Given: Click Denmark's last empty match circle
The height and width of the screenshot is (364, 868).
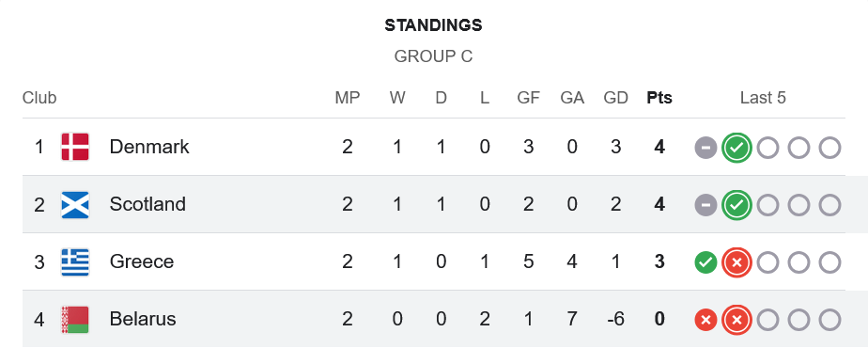Looking at the screenshot, I should coord(829,148).
